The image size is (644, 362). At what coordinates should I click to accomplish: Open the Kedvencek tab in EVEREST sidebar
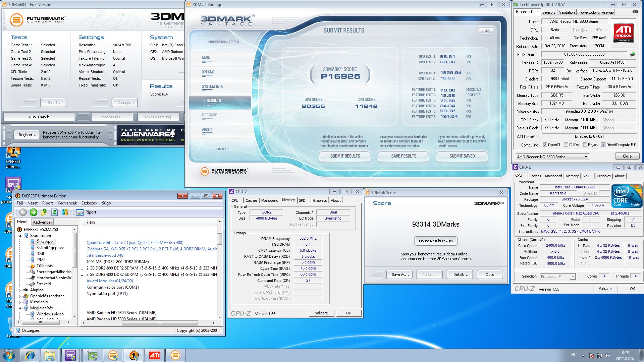pyautogui.click(x=43, y=222)
